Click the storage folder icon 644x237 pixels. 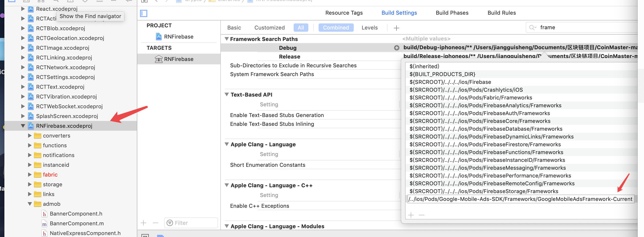click(37, 184)
